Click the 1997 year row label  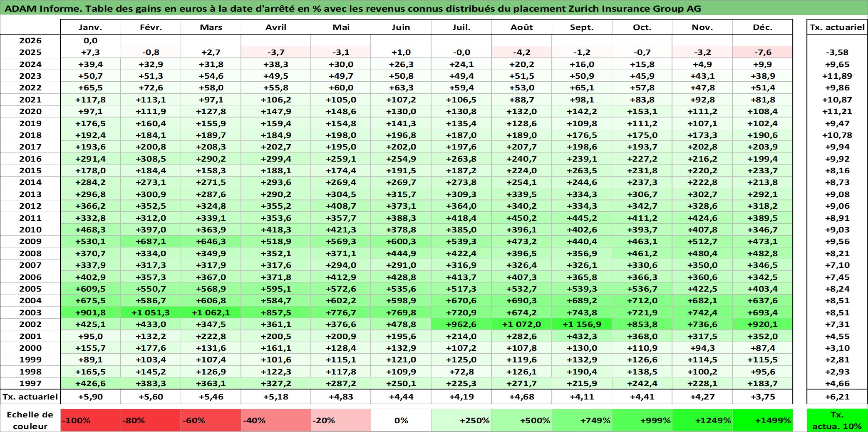click(x=30, y=383)
